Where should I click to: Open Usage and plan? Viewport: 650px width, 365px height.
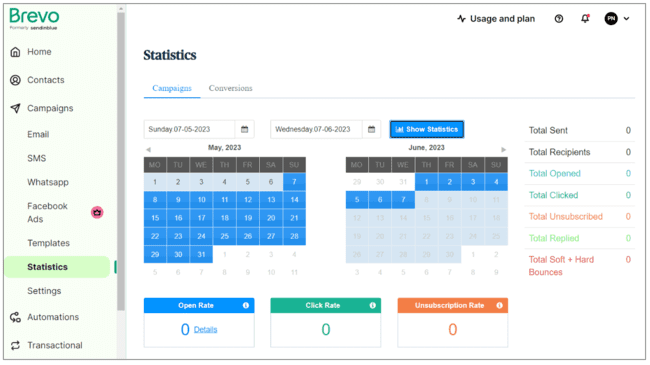(x=496, y=19)
